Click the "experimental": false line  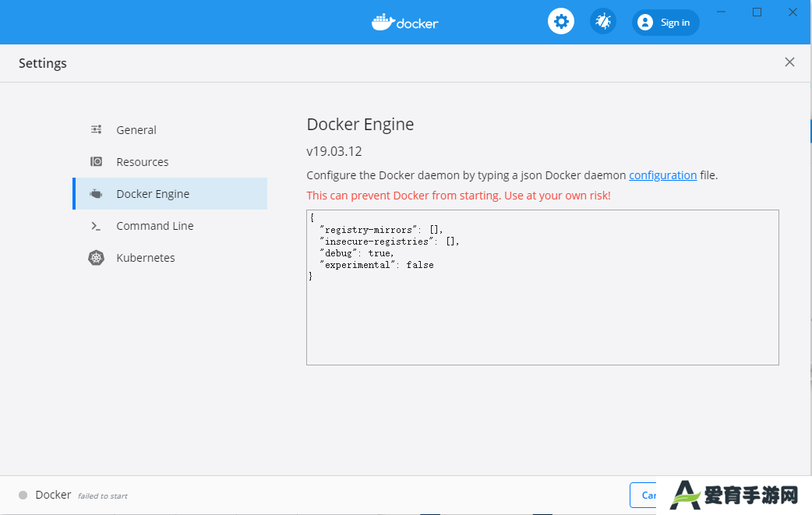click(376, 264)
